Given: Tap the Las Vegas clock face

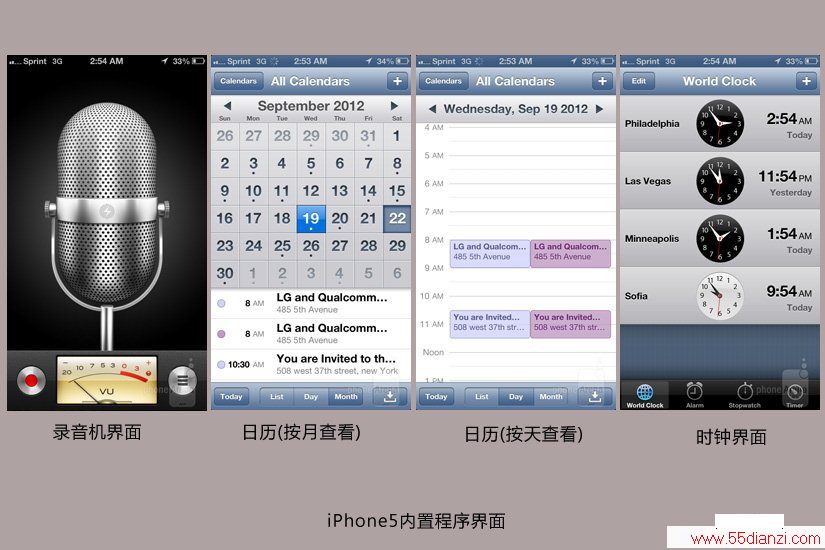Looking at the screenshot, I should pos(720,181).
